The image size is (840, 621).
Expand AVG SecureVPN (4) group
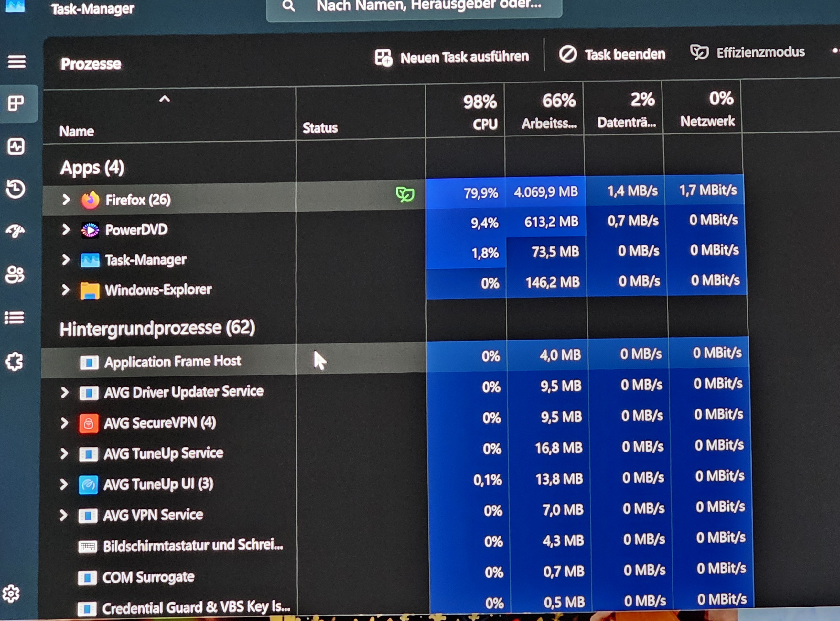(65, 423)
